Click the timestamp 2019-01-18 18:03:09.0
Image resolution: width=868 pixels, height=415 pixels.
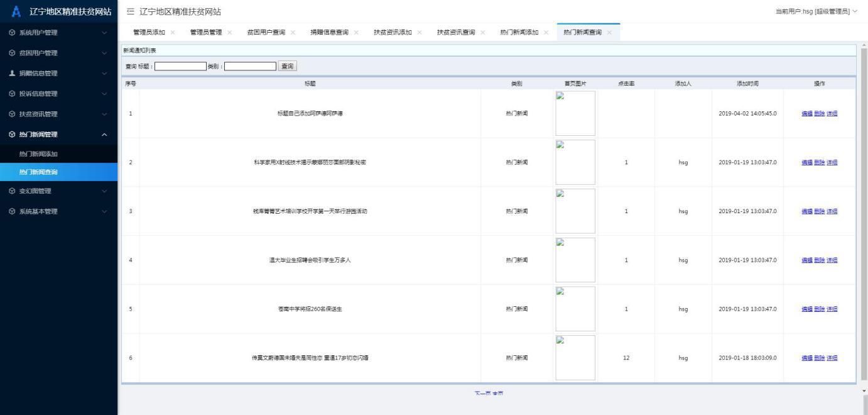pyautogui.click(x=747, y=358)
